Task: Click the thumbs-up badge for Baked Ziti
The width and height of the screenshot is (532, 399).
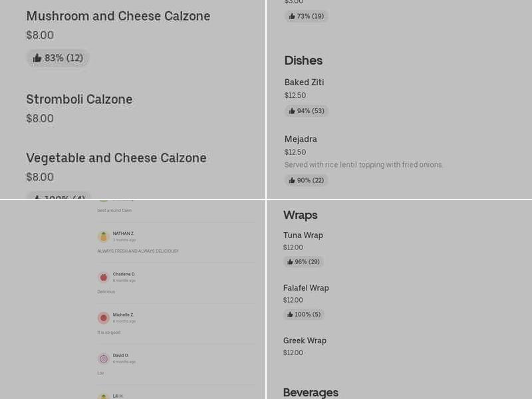Action: click(x=306, y=110)
